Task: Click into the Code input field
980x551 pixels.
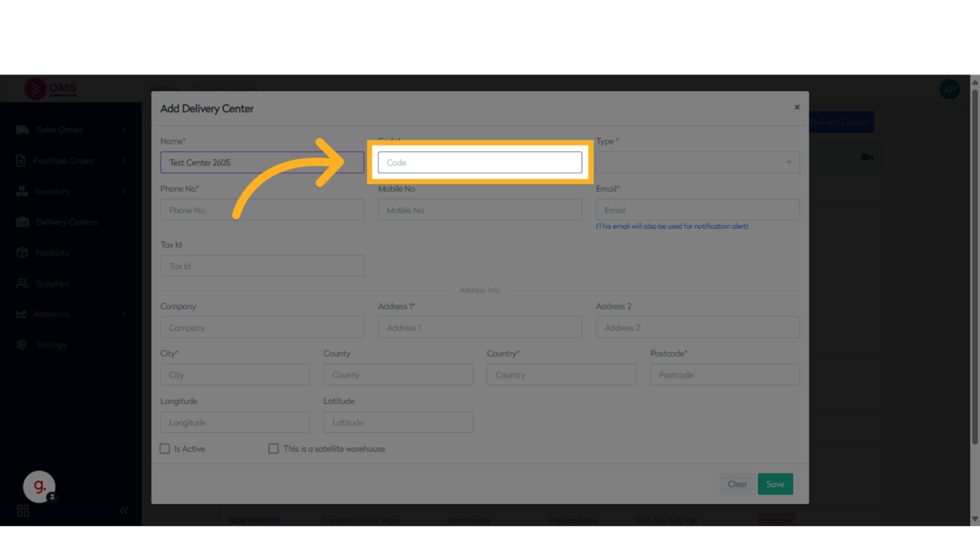Action: 480,163
